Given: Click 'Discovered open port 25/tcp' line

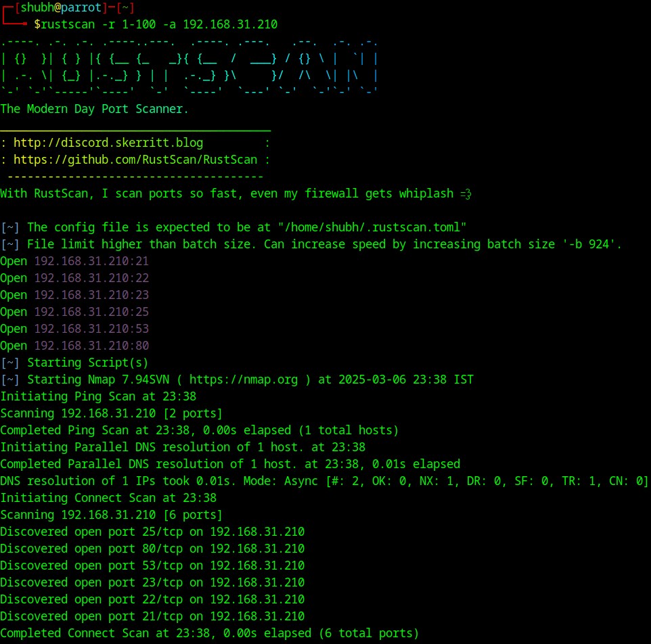Looking at the screenshot, I should (152, 532).
